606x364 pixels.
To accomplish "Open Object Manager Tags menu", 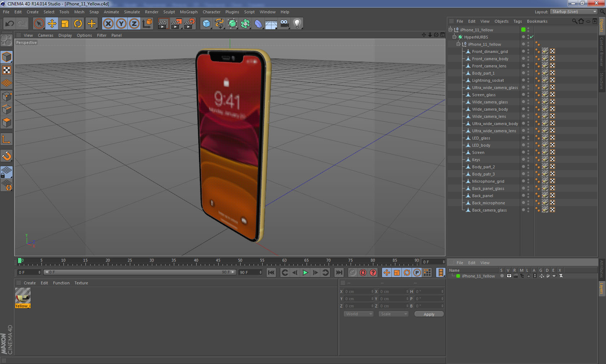I will click(x=518, y=21).
